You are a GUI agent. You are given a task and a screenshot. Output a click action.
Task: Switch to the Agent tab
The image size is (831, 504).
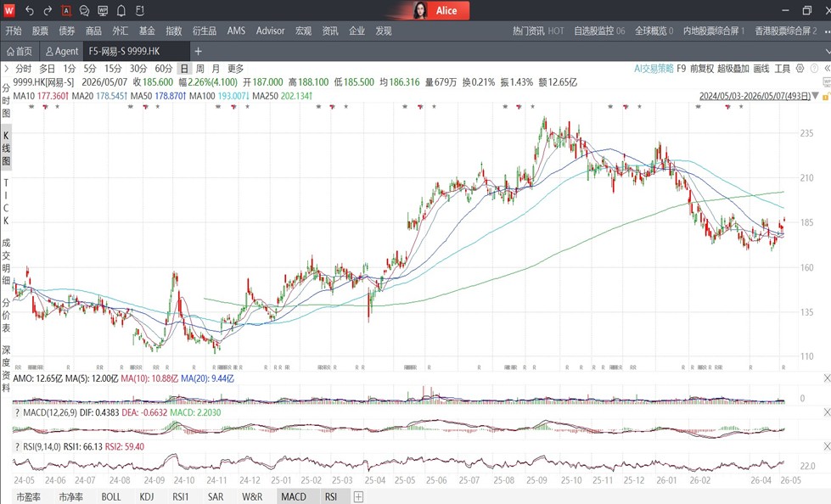tap(61, 52)
